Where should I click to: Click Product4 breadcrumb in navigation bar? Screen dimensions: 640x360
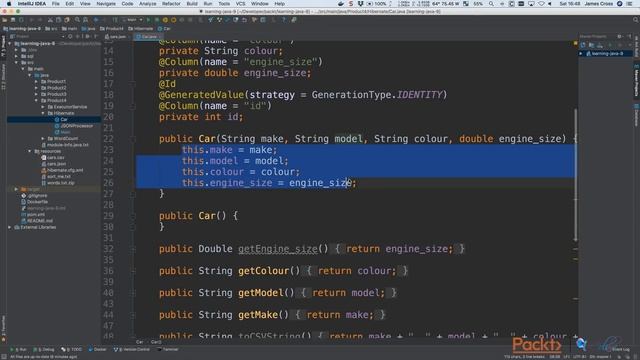pos(111,29)
